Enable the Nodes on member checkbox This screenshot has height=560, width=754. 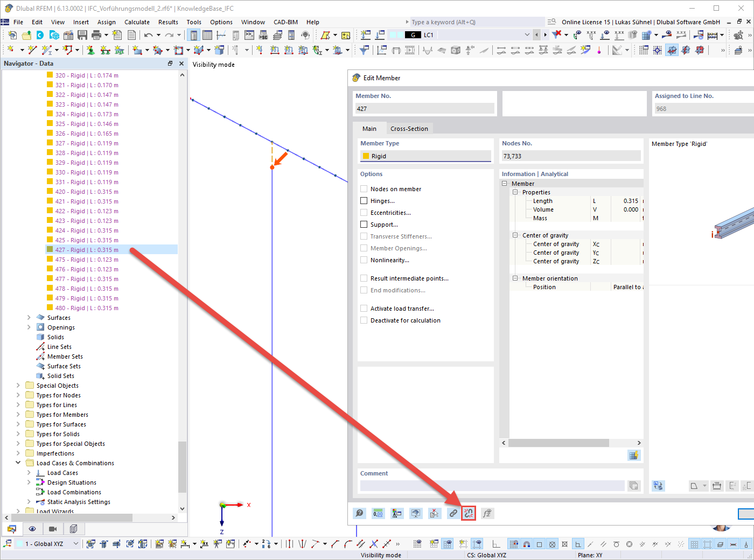[364, 189]
